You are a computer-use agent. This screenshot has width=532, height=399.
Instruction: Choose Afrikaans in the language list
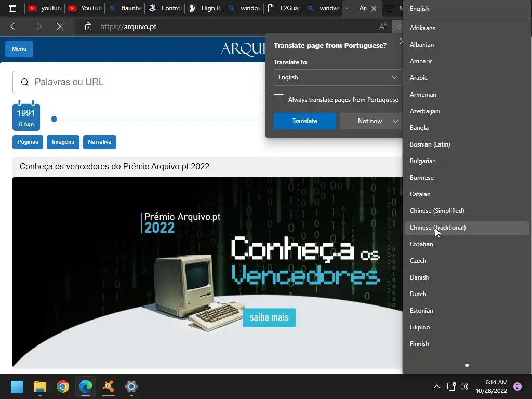[x=467, y=28]
